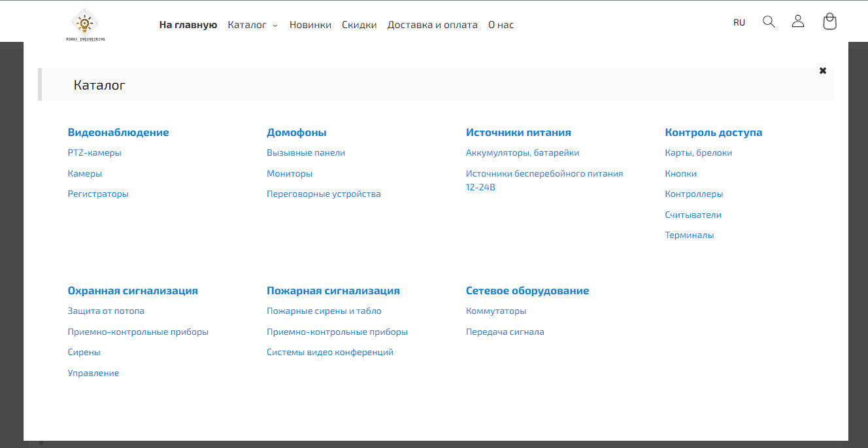This screenshot has width=868, height=448.
Task: Go to На главную menu item
Action: click(x=188, y=25)
